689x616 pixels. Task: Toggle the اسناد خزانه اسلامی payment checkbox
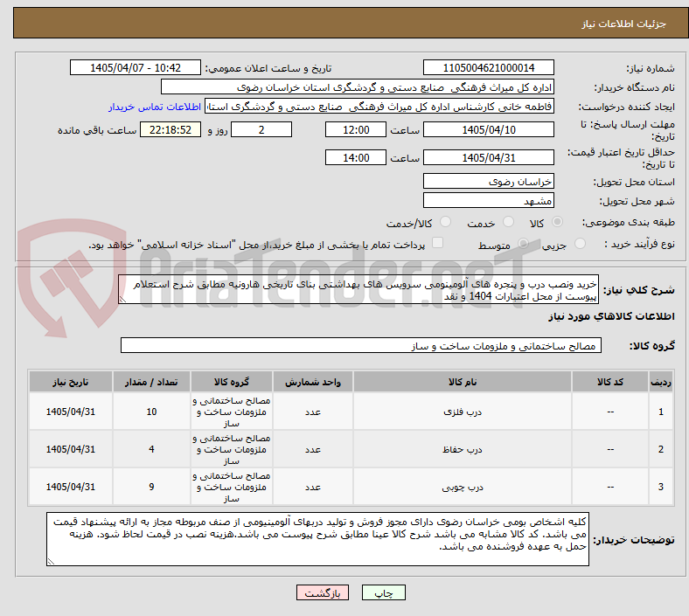[x=438, y=243]
